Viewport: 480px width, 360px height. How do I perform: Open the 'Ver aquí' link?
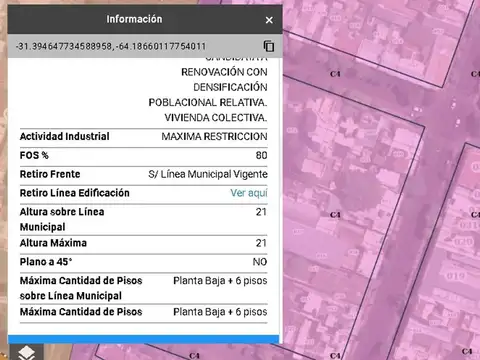[249, 193]
